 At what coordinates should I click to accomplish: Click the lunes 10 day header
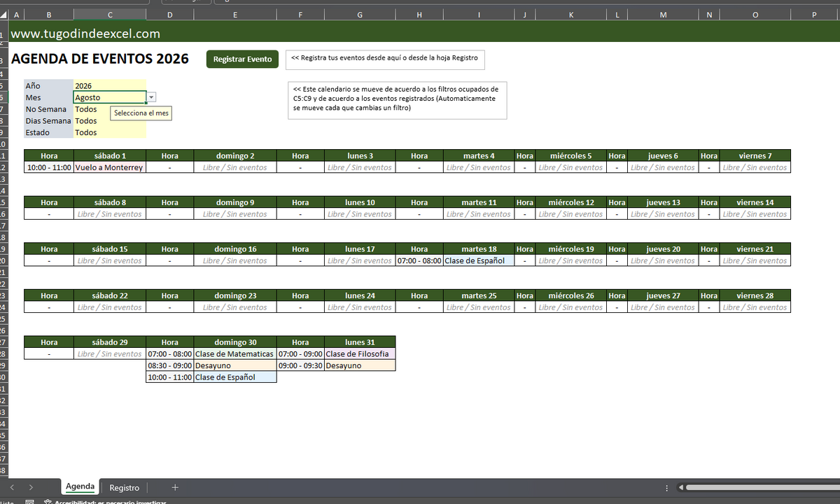[x=359, y=202]
